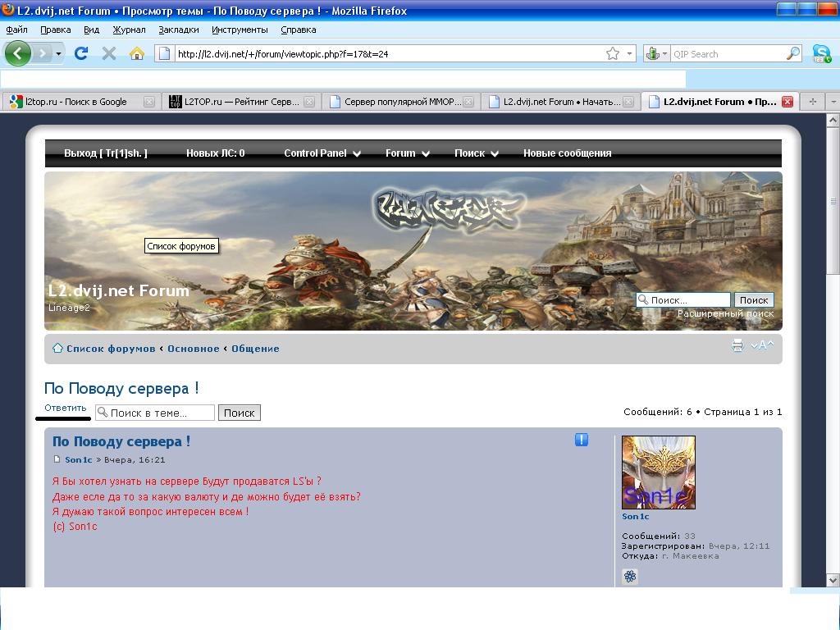
Task: Open the Файл menu
Action: (16, 30)
